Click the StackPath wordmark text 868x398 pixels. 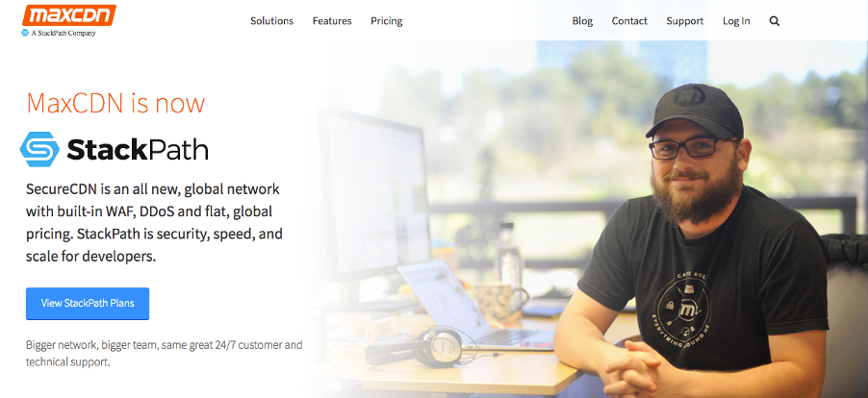(138, 149)
